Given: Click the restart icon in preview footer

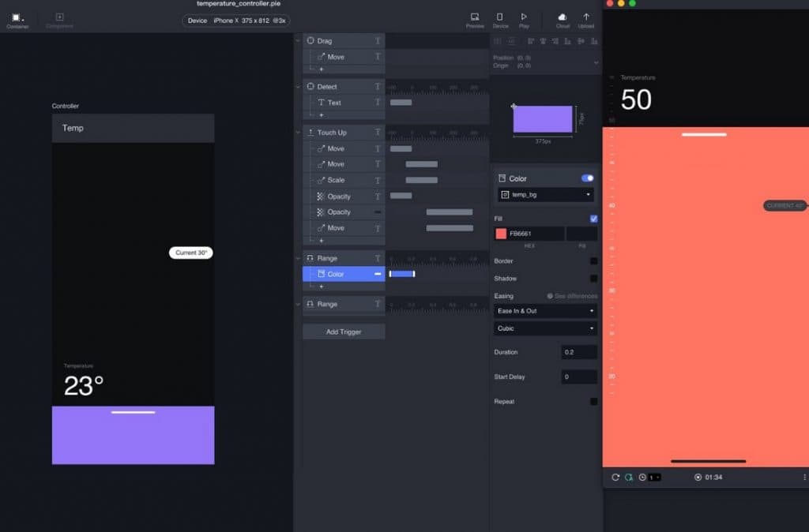Looking at the screenshot, I should click(615, 477).
